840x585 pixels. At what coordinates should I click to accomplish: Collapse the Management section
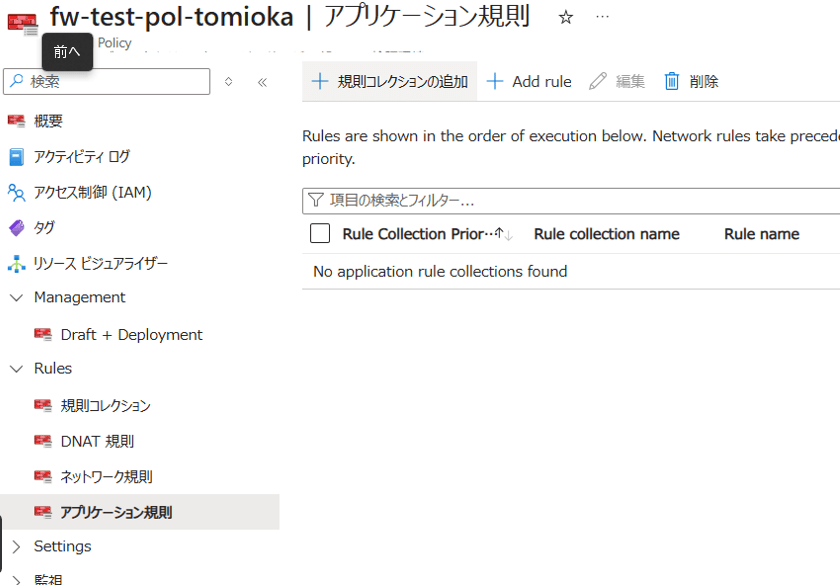pos(17,297)
